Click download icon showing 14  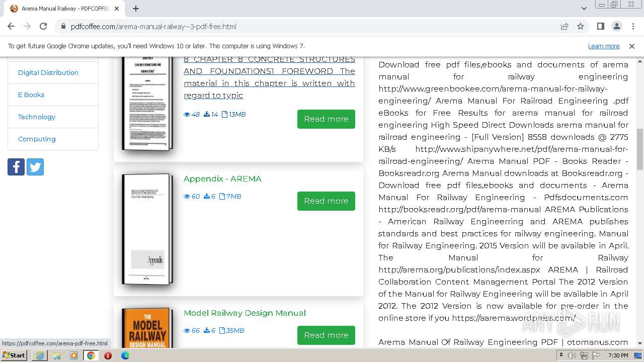[x=207, y=115]
